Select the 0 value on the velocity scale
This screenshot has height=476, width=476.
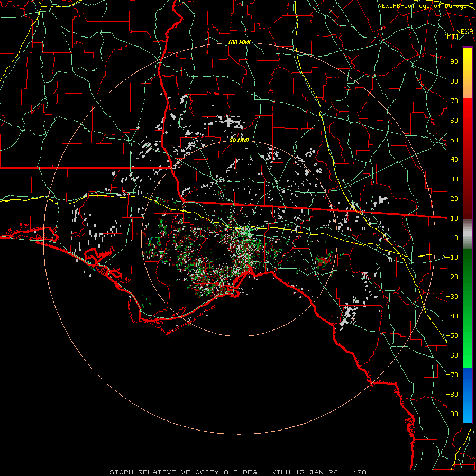point(456,237)
